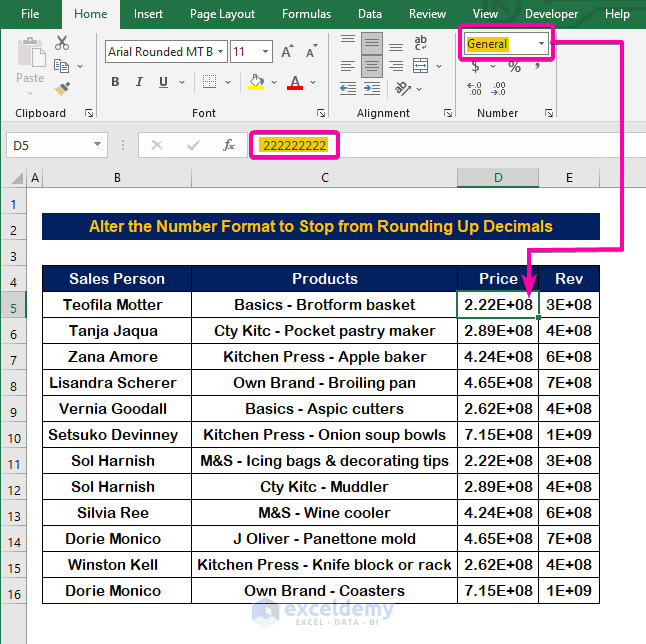Viewport: 646px width, 644px height.
Task: Toggle Bold formatting
Action: pyautogui.click(x=115, y=82)
